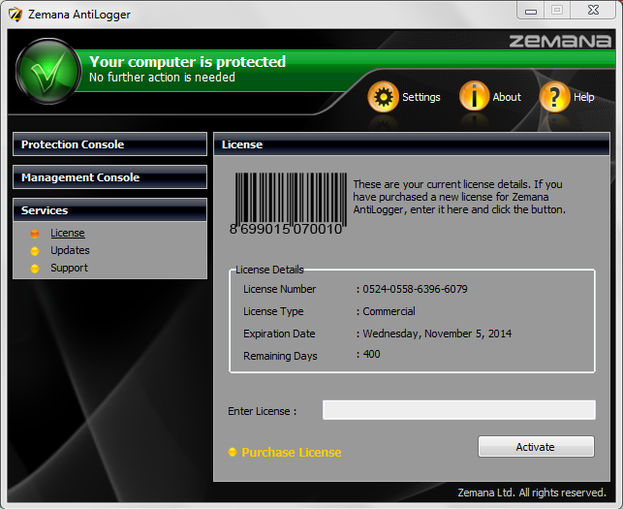Click the Help text label
The height and width of the screenshot is (509, 623).
coord(584,97)
